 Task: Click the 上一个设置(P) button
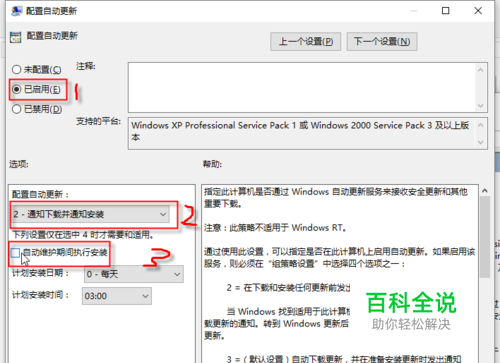tap(305, 42)
